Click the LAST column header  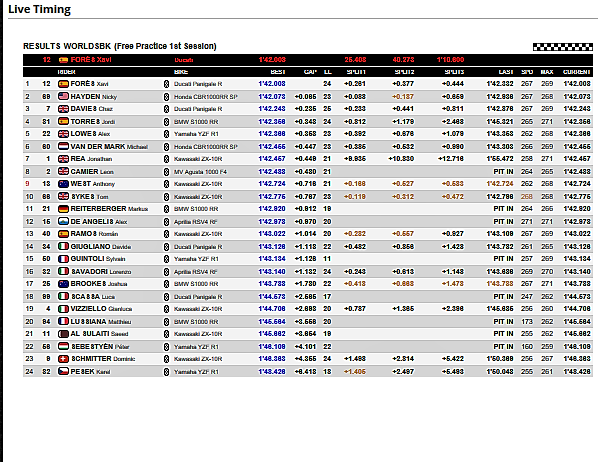506,72
